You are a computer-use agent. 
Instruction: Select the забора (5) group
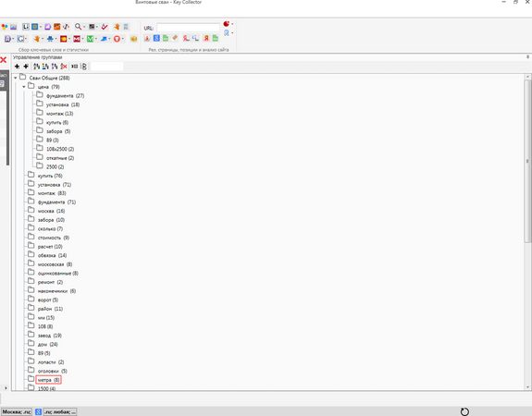coord(58,131)
